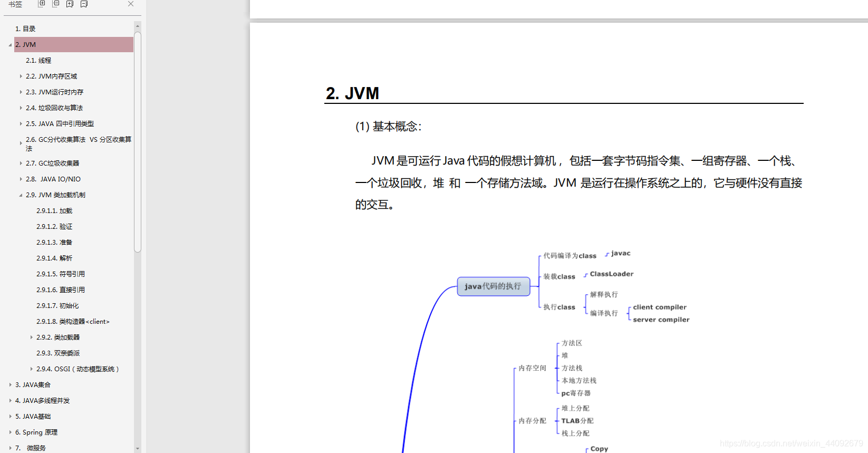The image size is (868, 453).
Task: Open 2.3. JVM运行时内存 bookmark
Action: click(54, 92)
